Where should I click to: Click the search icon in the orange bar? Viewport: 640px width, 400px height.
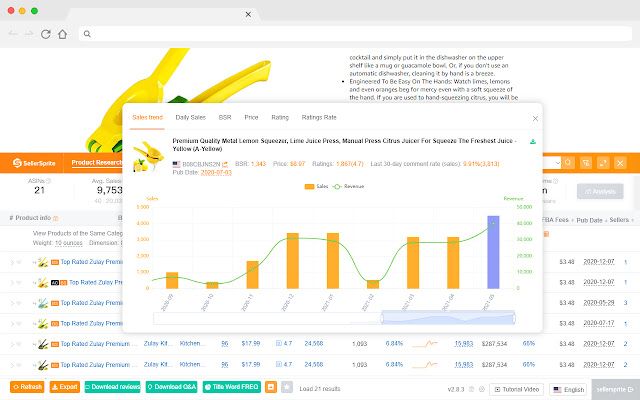point(568,162)
